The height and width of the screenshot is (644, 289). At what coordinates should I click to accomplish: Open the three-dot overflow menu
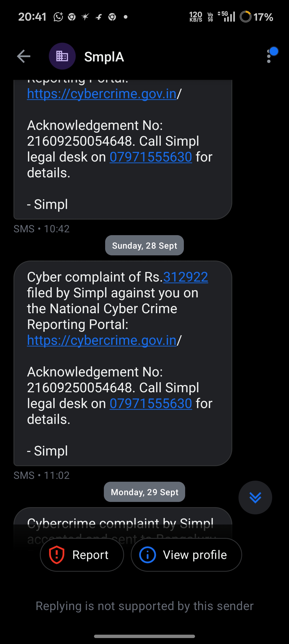(x=269, y=56)
